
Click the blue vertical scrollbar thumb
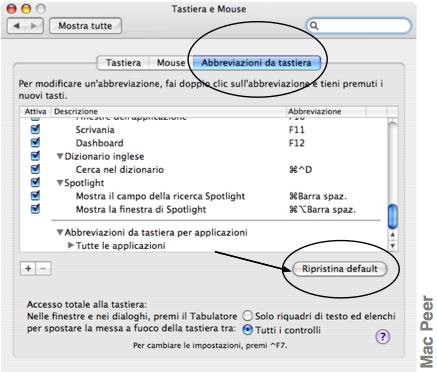tap(393, 217)
